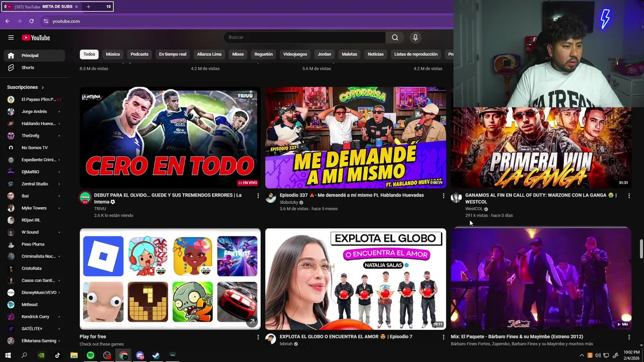The image size is (644, 362).
Task: Open more options for Episodio 337 video
Action: point(443,196)
